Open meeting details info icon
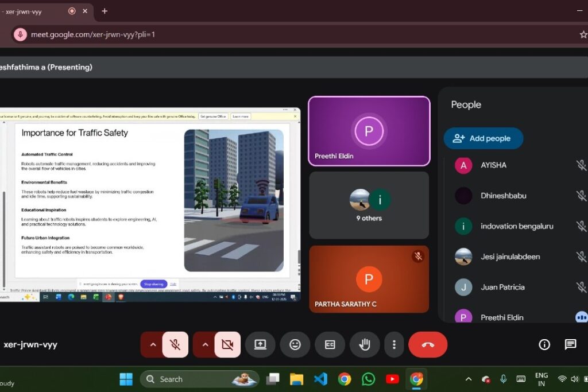Viewport: 588px width, 392px height. point(544,344)
